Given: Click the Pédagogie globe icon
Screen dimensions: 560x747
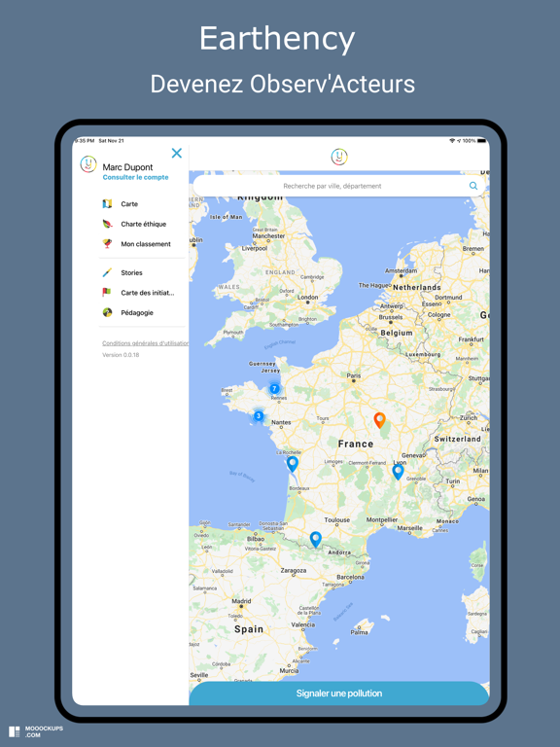Looking at the screenshot, I should coord(107,312).
